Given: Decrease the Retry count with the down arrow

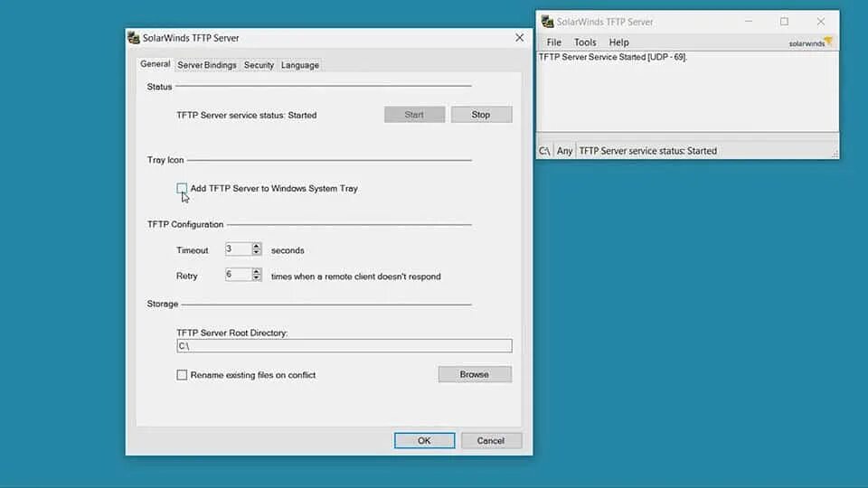Looking at the screenshot, I should tap(256, 277).
